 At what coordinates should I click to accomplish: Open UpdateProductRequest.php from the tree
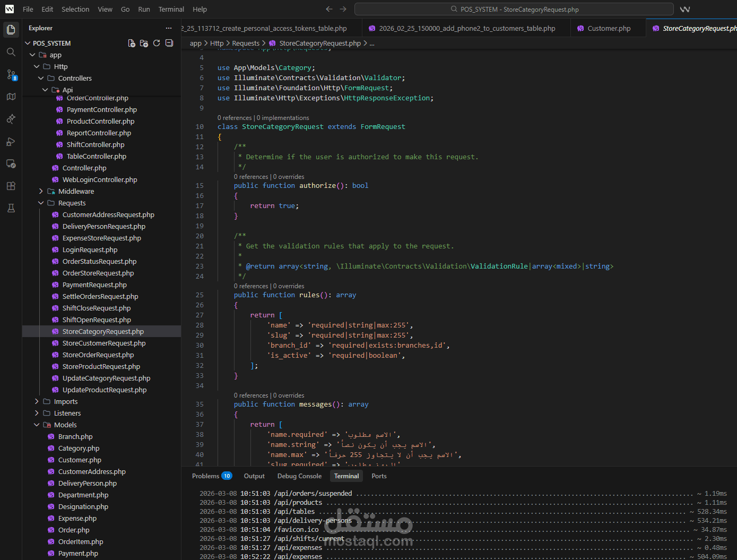coord(105,390)
